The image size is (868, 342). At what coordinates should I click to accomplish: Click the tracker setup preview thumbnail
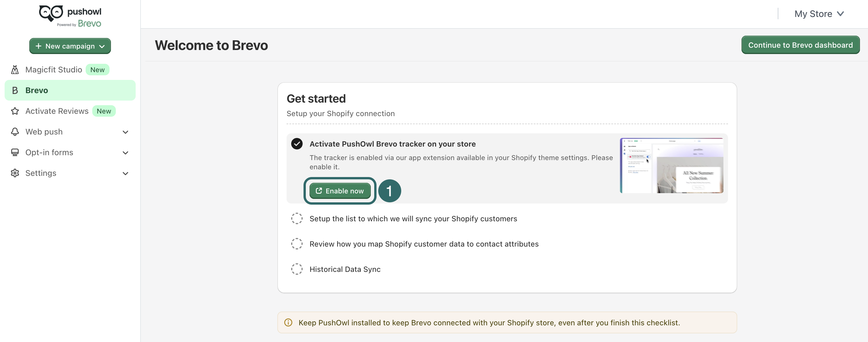coord(672,165)
